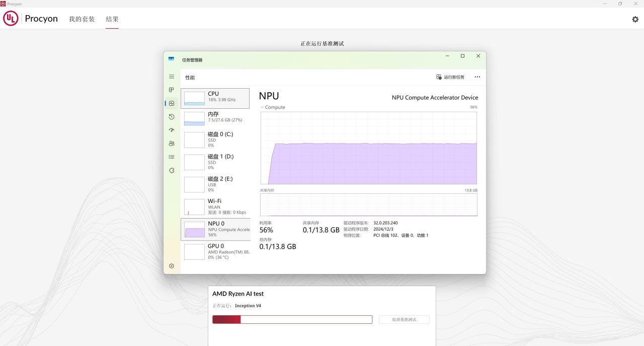Close the Task Manager window
This screenshot has width=644, height=346.
(478, 56)
